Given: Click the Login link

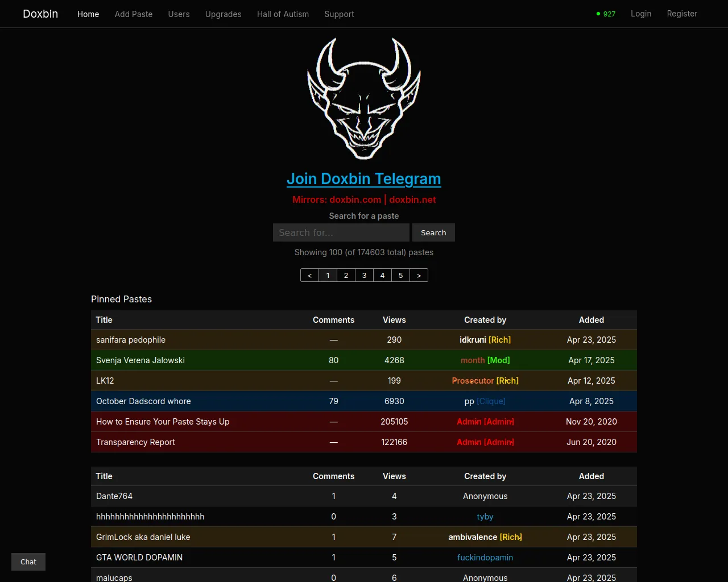Looking at the screenshot, I should [x=641, y=14].
